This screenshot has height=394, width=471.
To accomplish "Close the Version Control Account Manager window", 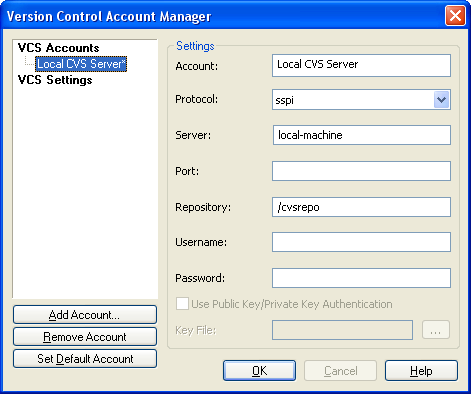I will pos(455,16).
